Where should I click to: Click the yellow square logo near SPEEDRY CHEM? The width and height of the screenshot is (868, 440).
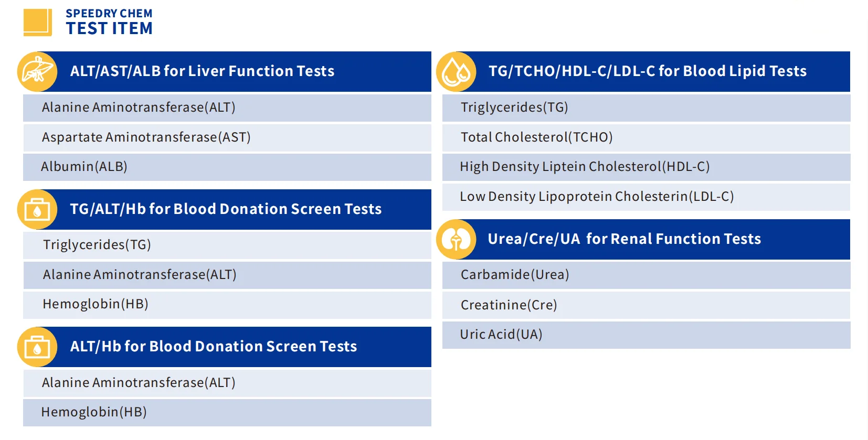(38, 23)
